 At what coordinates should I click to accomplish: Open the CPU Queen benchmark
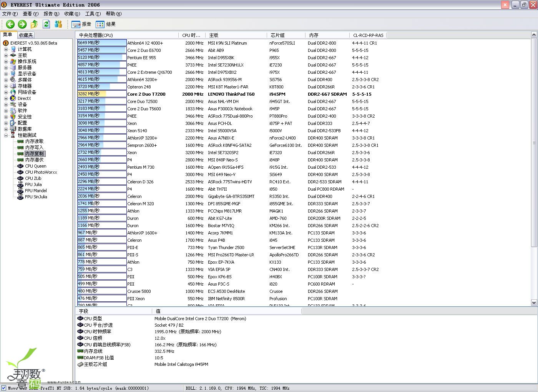click(36, 166)
